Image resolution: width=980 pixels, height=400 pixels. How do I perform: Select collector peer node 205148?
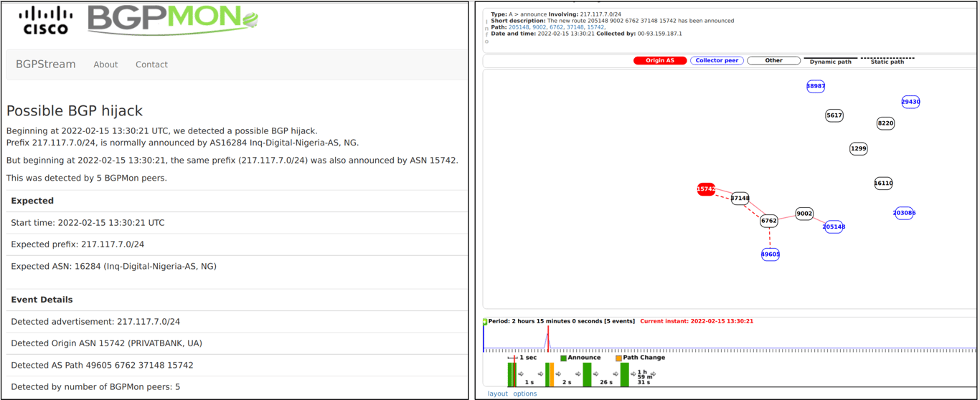[834, 227]
